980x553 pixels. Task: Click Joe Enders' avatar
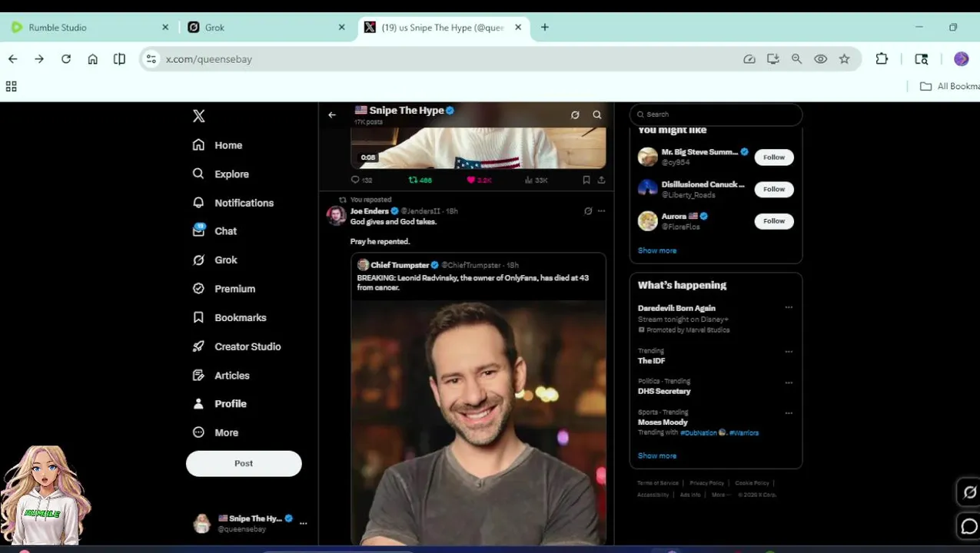(336, 215)
